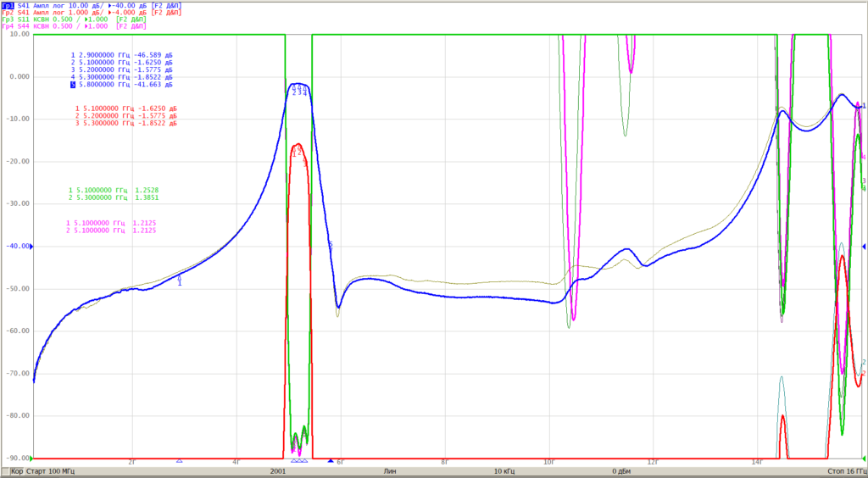Select the Гр3 S11 КСВН trace line
This screenshot has height=478, width=868.
72,19
